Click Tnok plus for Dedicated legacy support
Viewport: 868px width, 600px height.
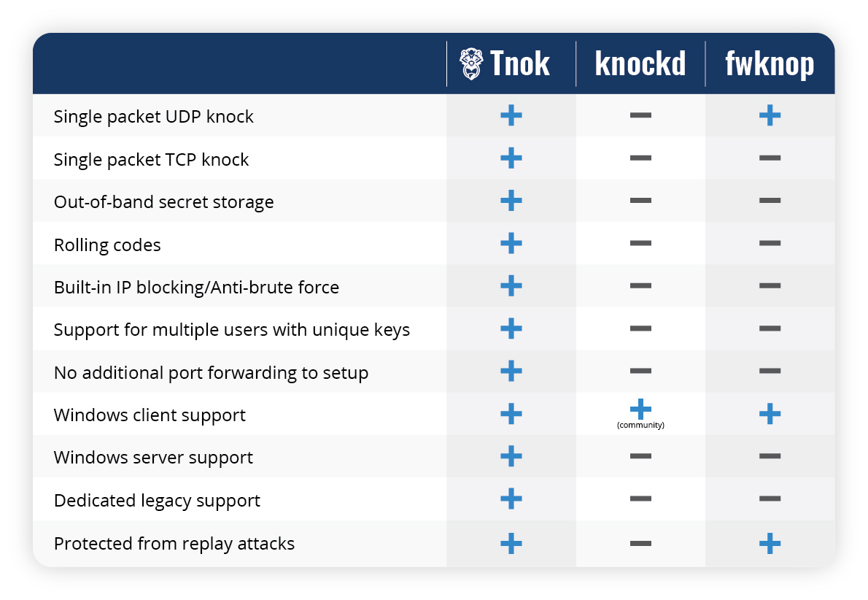point(511,499)
